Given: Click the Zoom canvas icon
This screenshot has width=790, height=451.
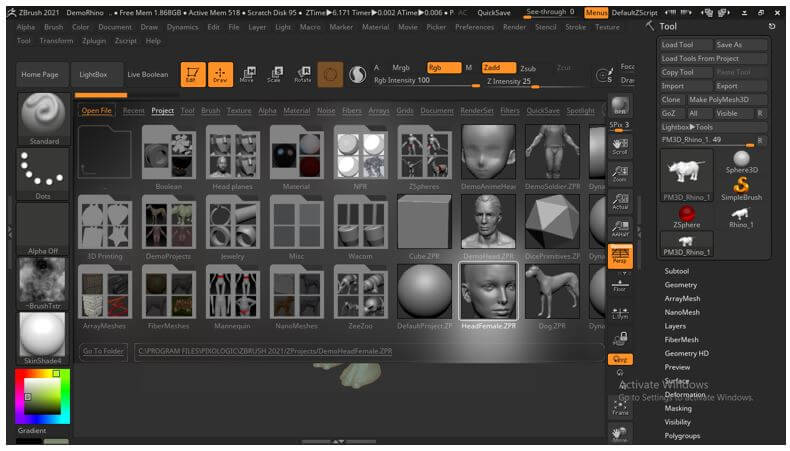Looking at the screenshot, I should coord(620,174).
